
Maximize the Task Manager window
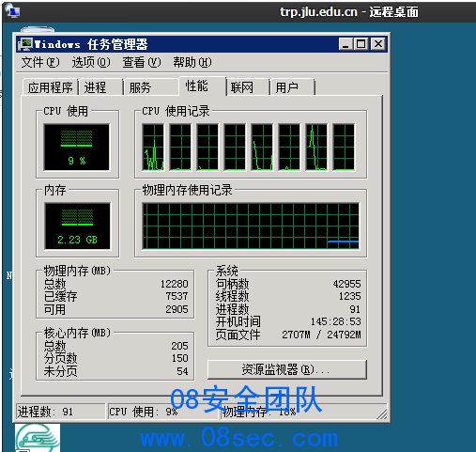point(361,44)
